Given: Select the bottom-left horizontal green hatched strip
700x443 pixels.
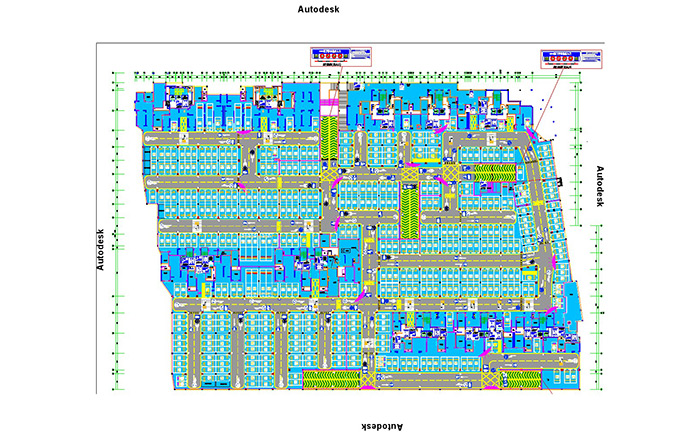Looking at the screenshot, I should (x=334, y=379).
